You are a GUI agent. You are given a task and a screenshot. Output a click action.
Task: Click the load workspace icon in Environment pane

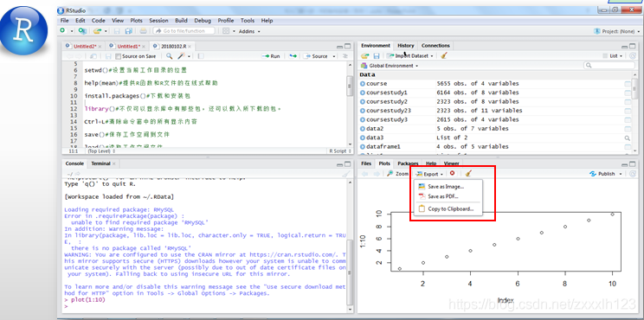(364, 56)
